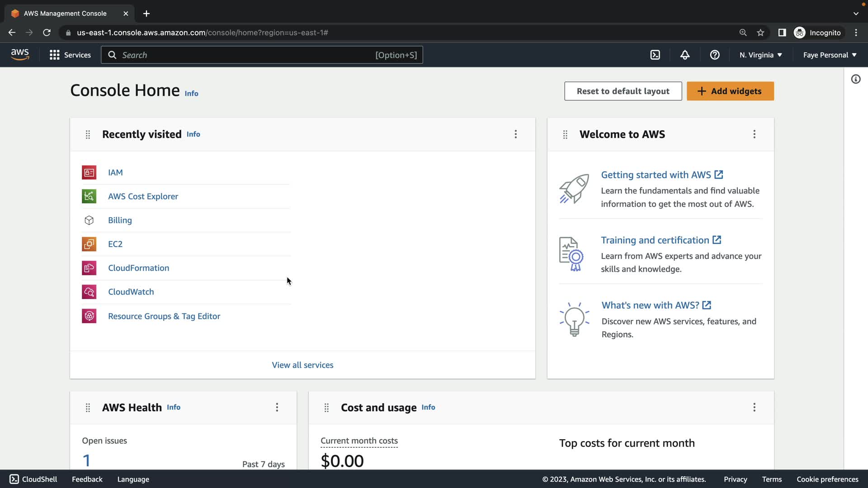Open Cost and usage widget options menu

coord(754,408)
